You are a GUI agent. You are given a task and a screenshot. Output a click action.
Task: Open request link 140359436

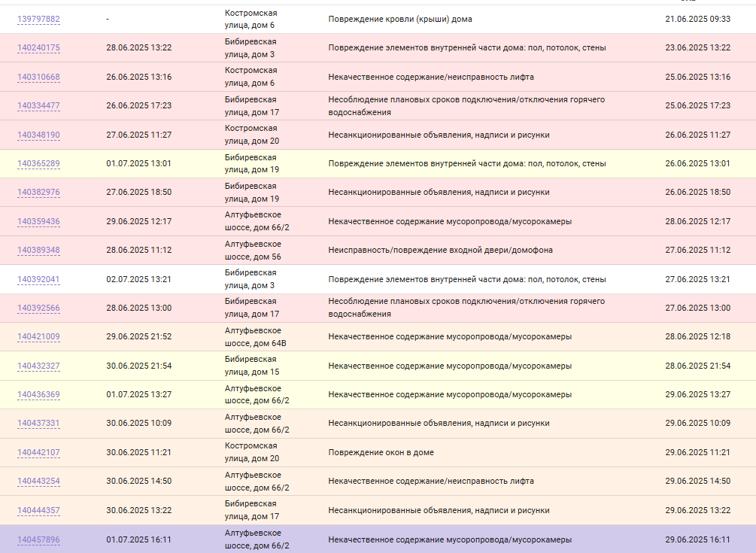pyautogui.click(x=38, y=221)
